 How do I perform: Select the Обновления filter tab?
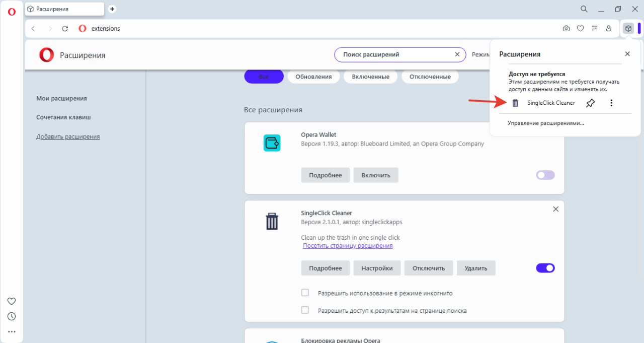click(313, 77)
